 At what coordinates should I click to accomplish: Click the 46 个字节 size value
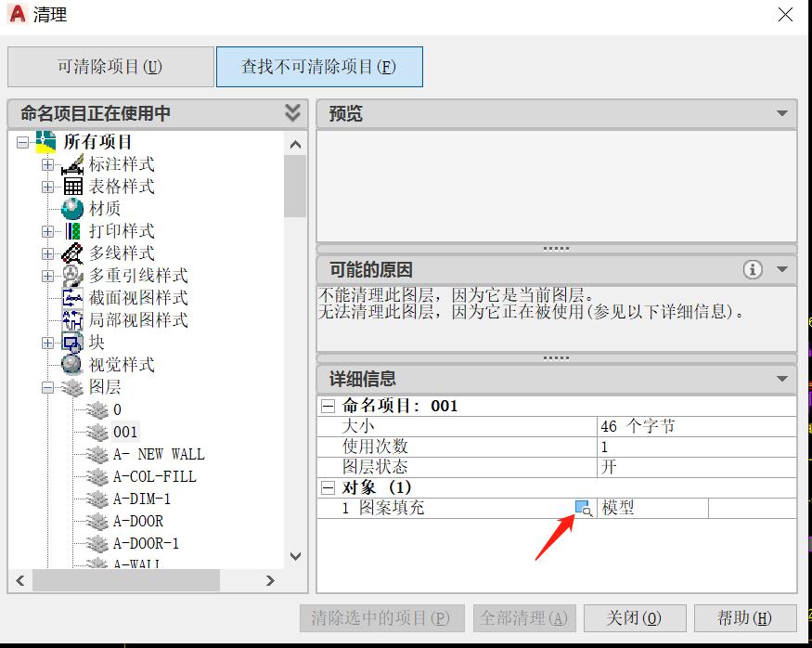[638, 426]
